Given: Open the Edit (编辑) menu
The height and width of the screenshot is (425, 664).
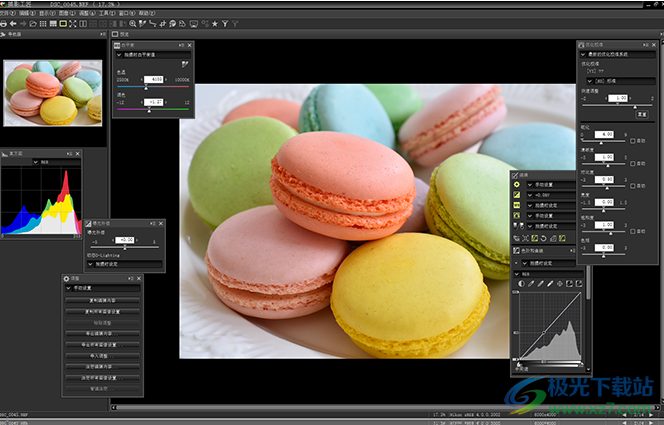Looking at the screenshot, I should point(28,13).
